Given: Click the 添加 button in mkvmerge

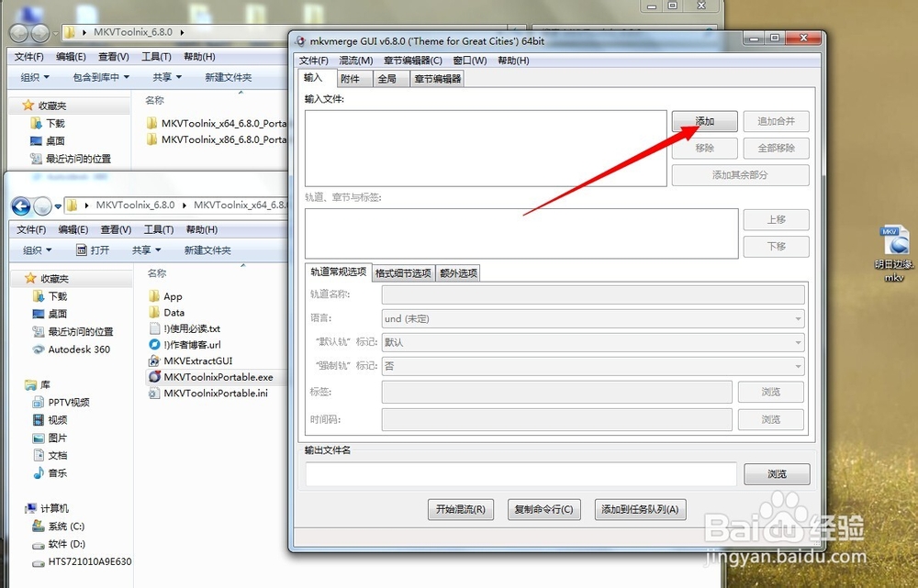Looking at the screenshot, I should tap(704, 121).
